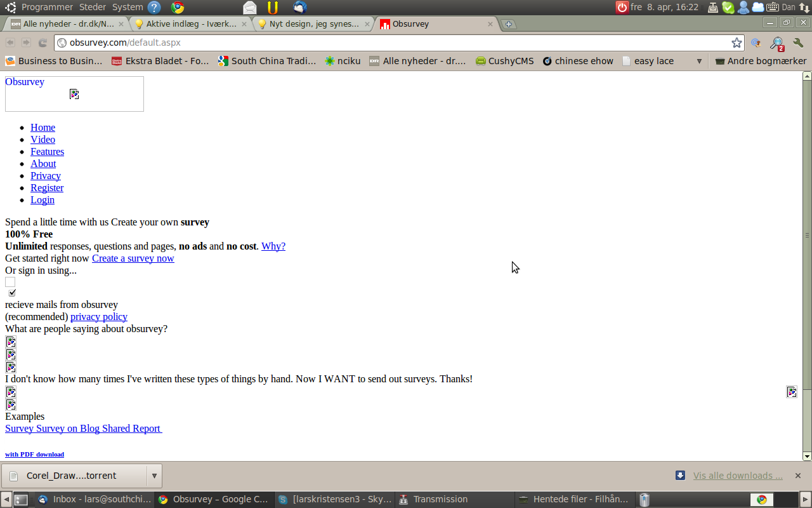Switch to Inbox mail window in taskbar
Screen dimensions: 812x508
(93, 500)
